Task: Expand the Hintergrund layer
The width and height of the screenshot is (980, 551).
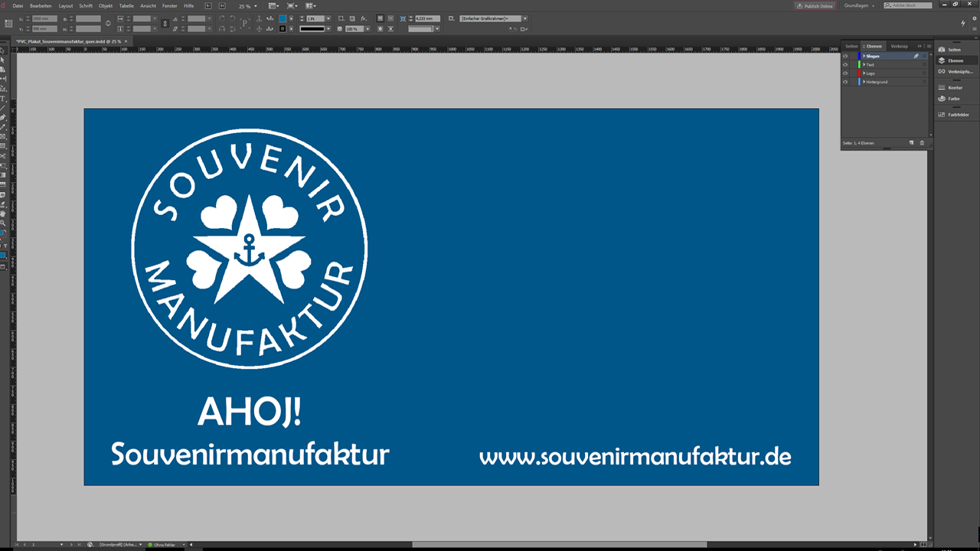Action: click(864, 81)
